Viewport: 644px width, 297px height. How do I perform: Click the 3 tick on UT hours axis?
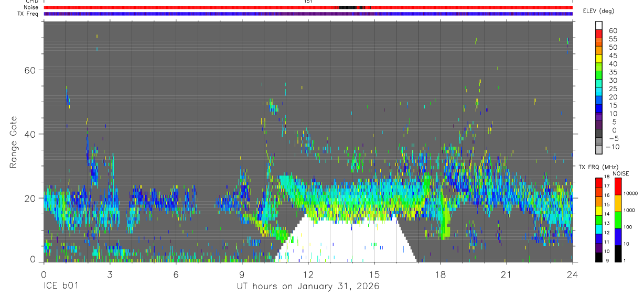coord(110,274)
